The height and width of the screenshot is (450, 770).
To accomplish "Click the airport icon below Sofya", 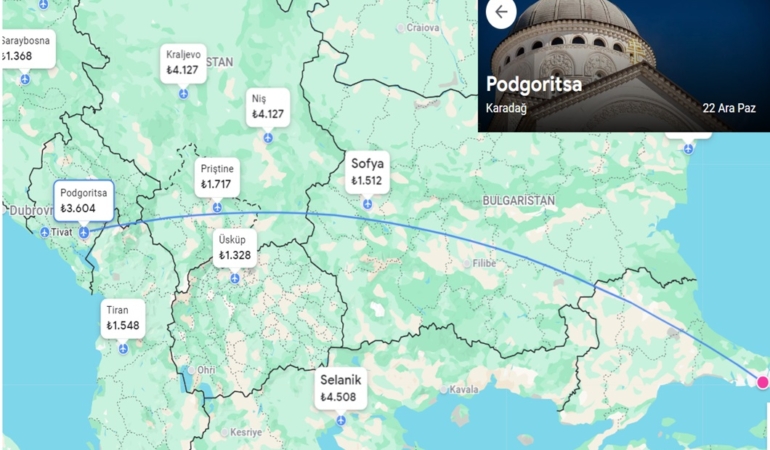I will coord(367,204).
